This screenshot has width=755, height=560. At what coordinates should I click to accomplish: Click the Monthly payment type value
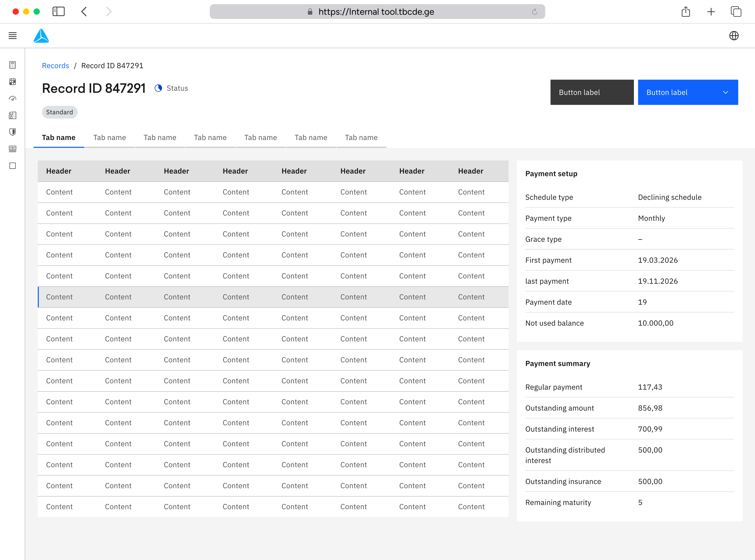tap(651, 218)
